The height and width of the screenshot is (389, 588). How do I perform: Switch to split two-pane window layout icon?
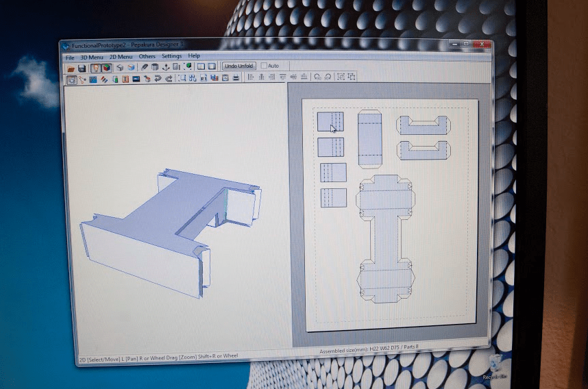click(x=201, y=66)
